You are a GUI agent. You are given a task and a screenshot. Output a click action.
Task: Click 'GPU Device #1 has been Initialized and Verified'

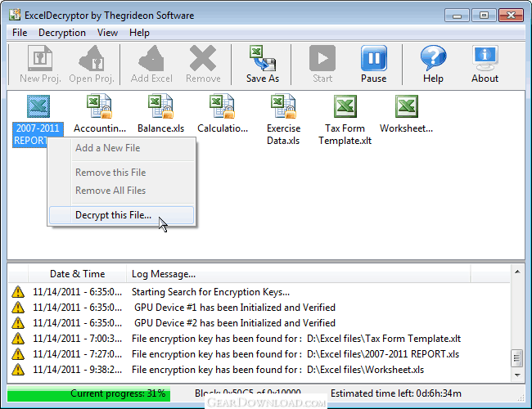(235, 308)
